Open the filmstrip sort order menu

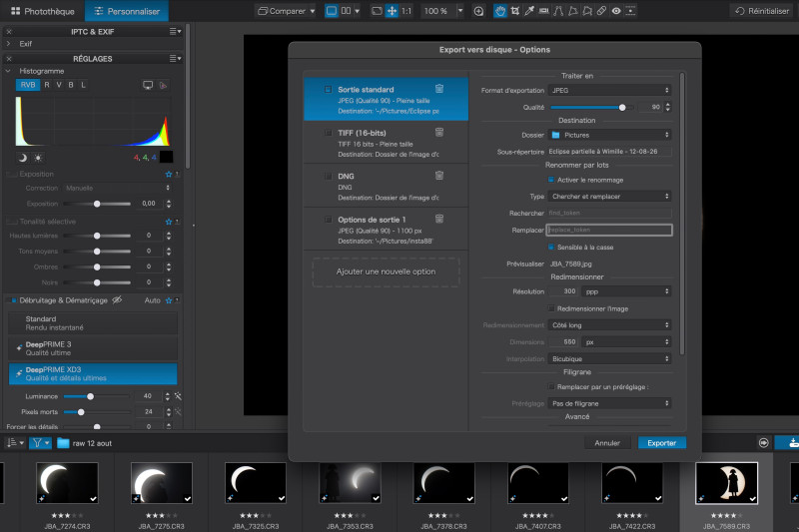pyautogui.click(x=15, y=443)
